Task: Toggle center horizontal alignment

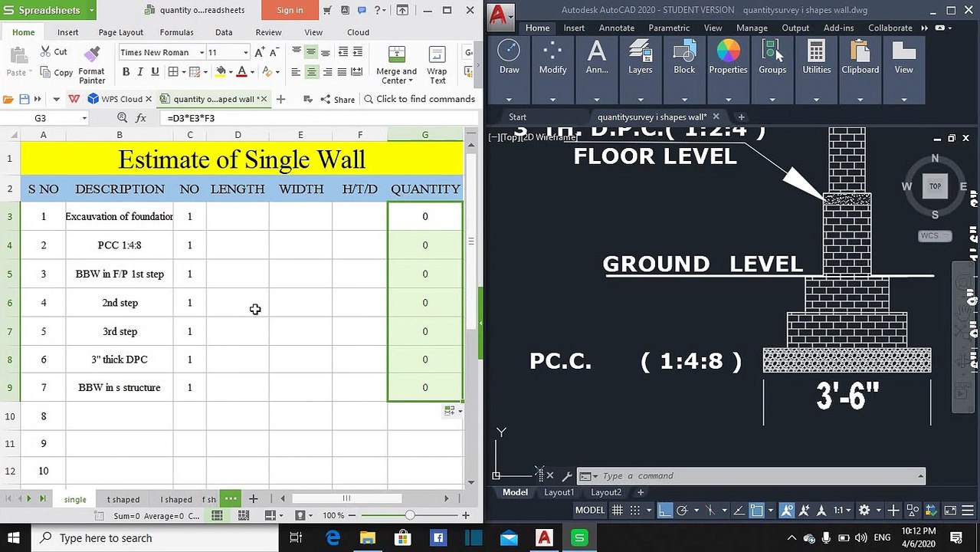Action: pos(311,72)
